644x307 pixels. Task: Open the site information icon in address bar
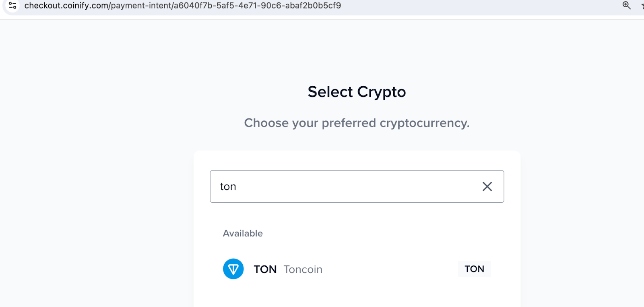coord(12,6)
